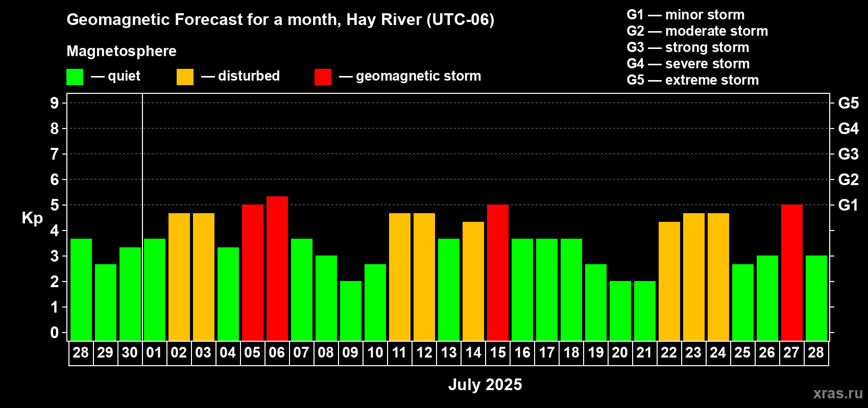
Task: Click the "G1 — minor storm" legend line
Action: [x=685, y=15]
